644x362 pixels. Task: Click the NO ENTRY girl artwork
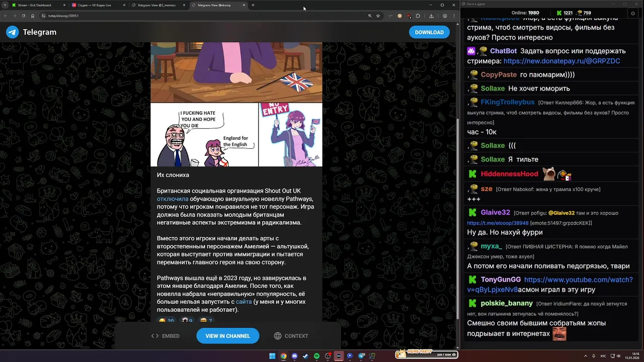click(x=291, y=135)
